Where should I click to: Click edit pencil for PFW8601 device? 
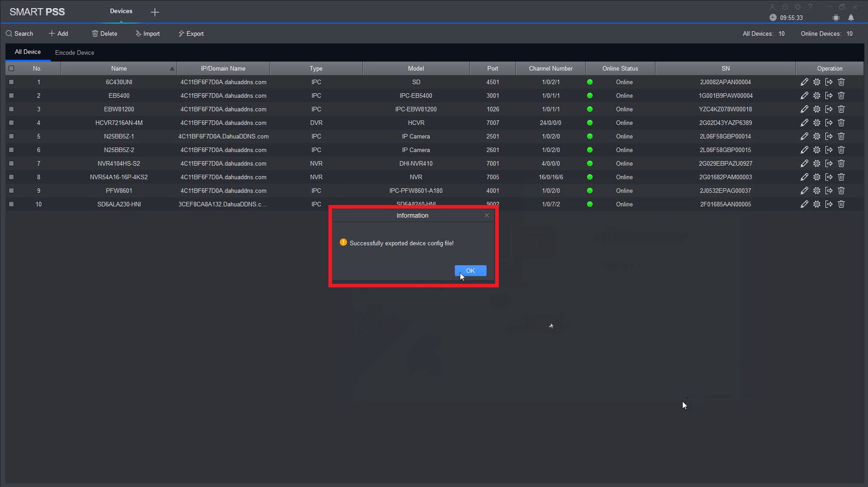click(804, 191)
